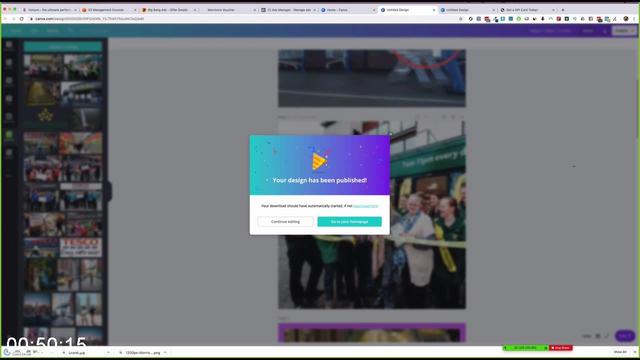Screen dimensions: 640x360
Task: Click the Go to your homepage button
Action: click(x=349, y=222)
